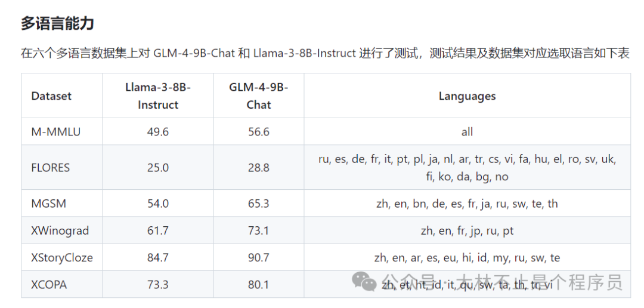Click the GLM-4-9B-Chat column header
644x308 pixels.
click(259, 96)
